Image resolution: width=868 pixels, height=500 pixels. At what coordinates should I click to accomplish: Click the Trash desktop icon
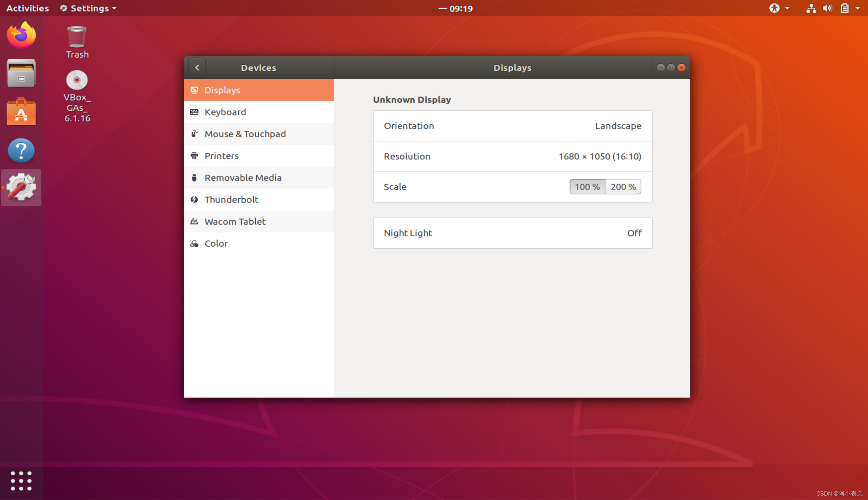[x=77, y=42]
